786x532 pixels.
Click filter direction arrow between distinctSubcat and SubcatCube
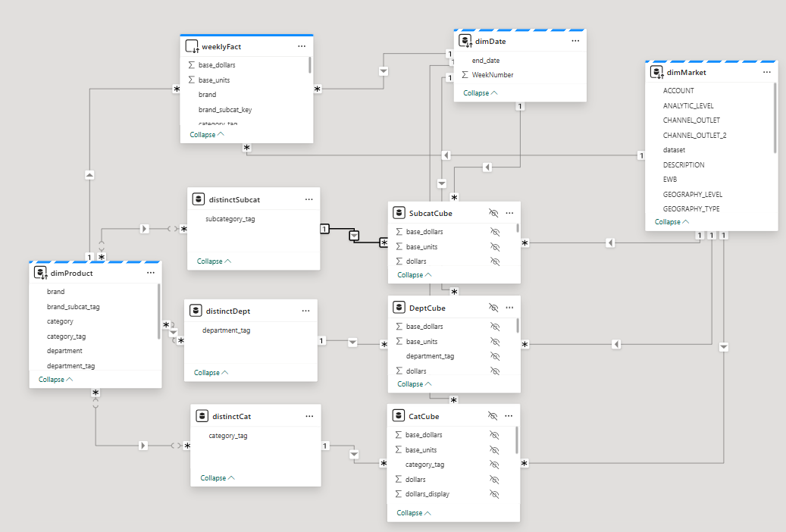(355, 235)
